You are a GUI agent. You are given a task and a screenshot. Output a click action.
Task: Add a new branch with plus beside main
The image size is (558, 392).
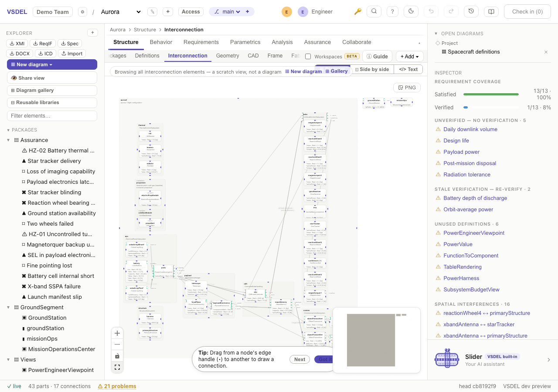pos(247,12)
